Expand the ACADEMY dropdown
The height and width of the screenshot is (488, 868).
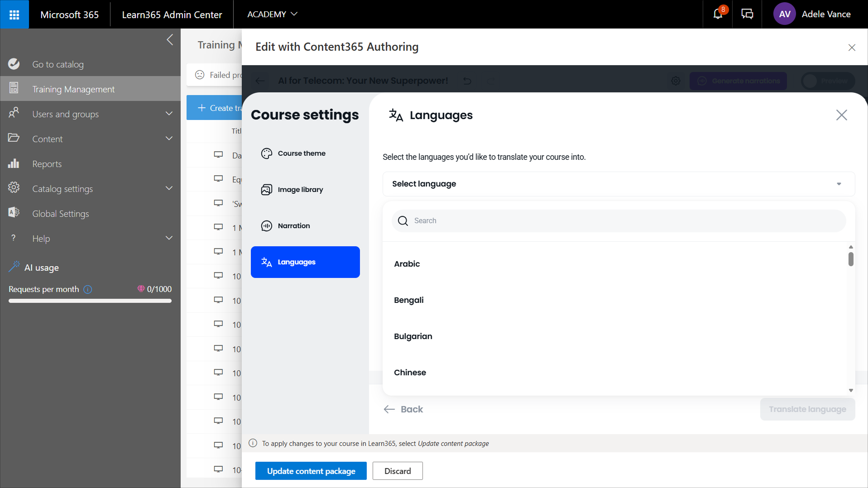272,14
